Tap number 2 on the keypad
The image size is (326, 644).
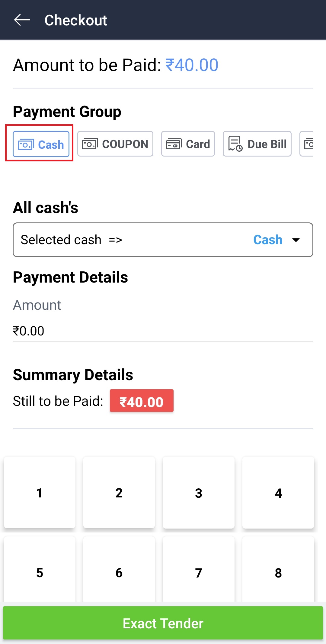pos(119,493)
